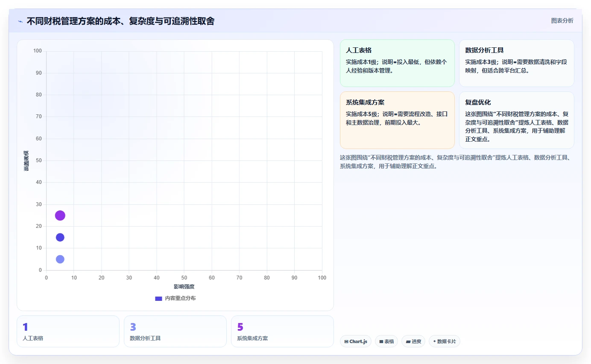Click the light blue bubble at value 5
The image size is (591, 364).
(x=60, y=259)
